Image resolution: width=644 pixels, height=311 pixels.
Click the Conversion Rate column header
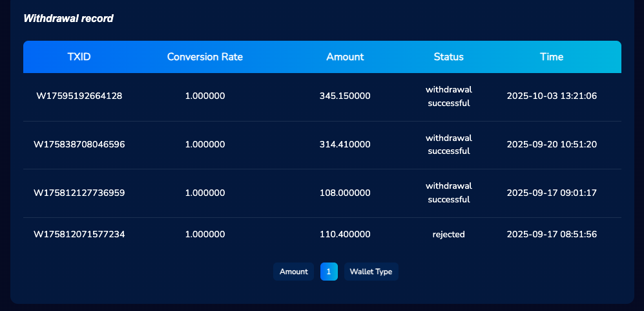click(205, 57)
